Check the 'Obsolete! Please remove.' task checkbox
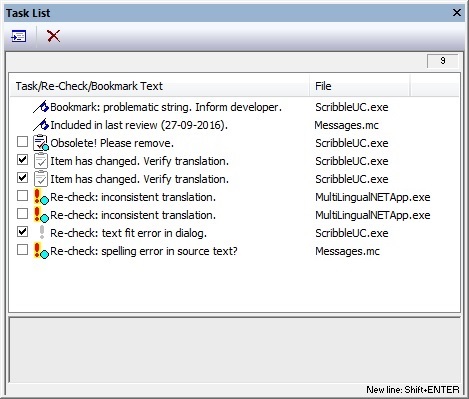The image size is (469, 399). [x=22, y=142]
